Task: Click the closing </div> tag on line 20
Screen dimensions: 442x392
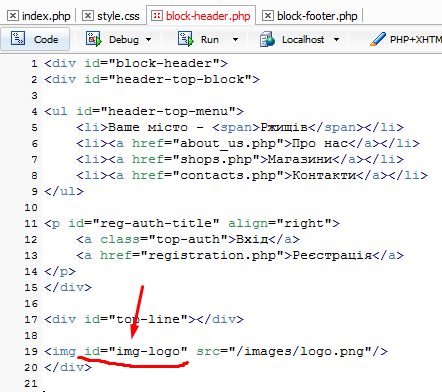Action: point(68,367)
